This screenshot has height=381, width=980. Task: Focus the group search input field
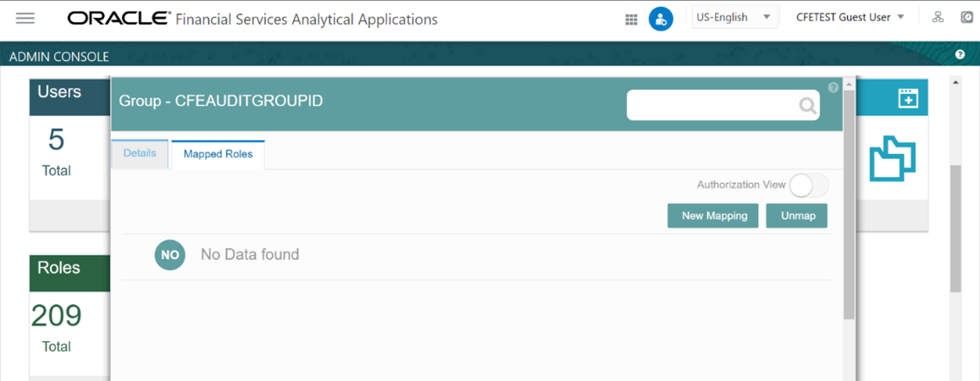click(x=723, y=105)
